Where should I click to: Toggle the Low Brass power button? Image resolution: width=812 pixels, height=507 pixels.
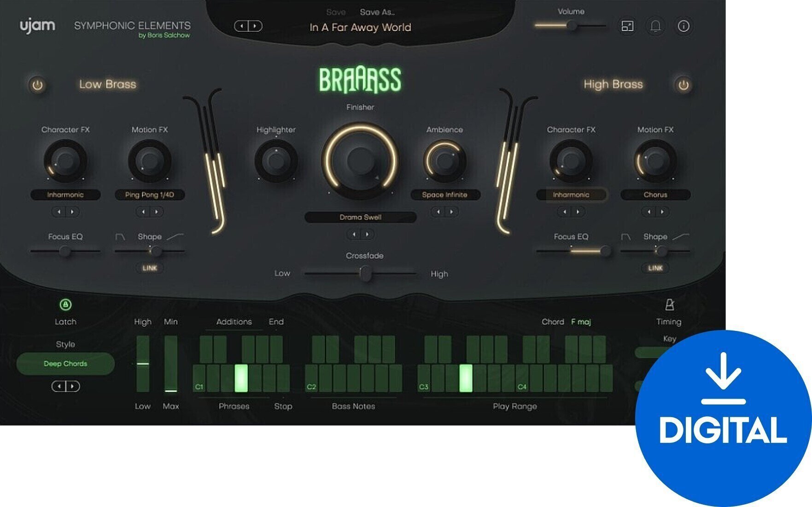[38, 85]
